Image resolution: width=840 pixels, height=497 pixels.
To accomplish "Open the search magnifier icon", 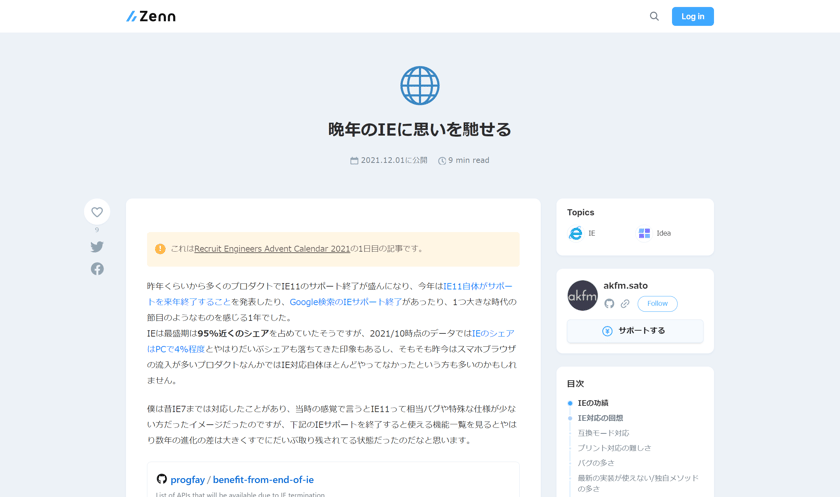I will pyautogui.click(x=654, y=17).
